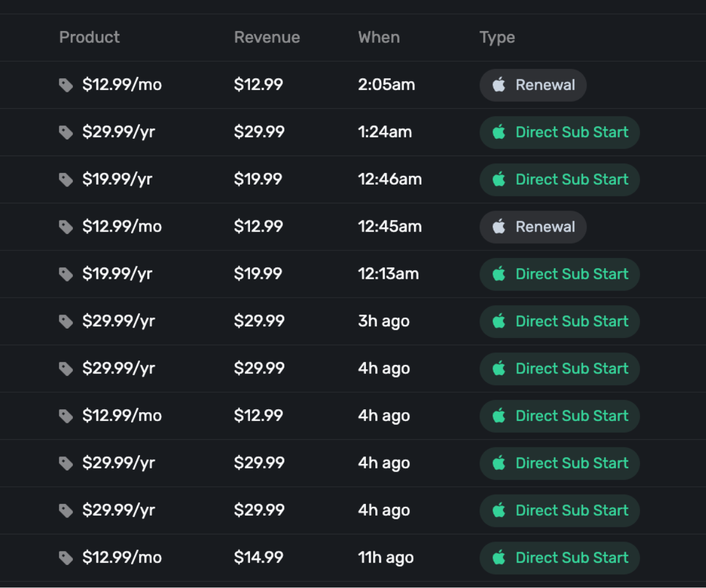Open the Renewal badge at 2:05am
Viewport: 706px width, 588px height.
533,85
